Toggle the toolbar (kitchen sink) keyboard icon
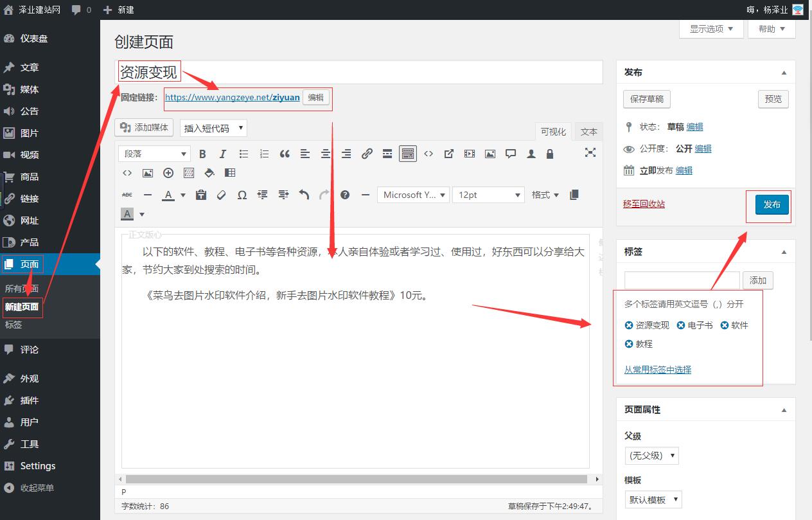Screen dimensions: 812x520 pyautogui.click(x=408, y=154)
